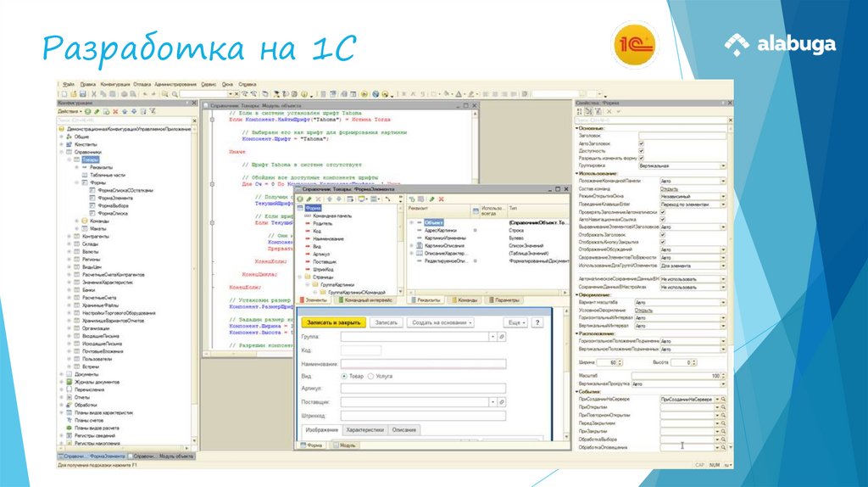The image size is (868, 487).
Task: Collapse the Основные properties section
Action: (x=576, y=128)
